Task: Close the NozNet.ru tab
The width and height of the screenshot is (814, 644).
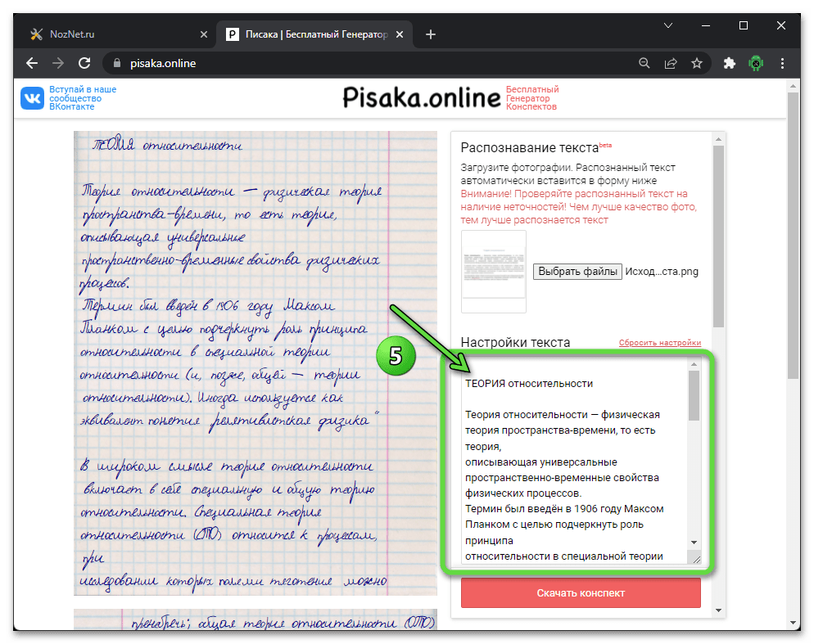Action: pyautogui.click(x=204, y=34)
